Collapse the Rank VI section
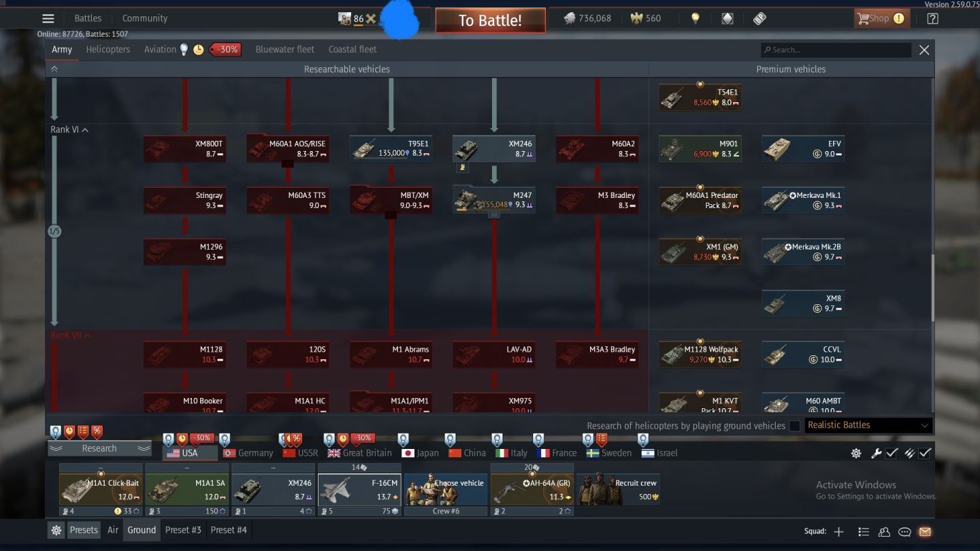The image size is (980, 551). [x=69, y=129]
